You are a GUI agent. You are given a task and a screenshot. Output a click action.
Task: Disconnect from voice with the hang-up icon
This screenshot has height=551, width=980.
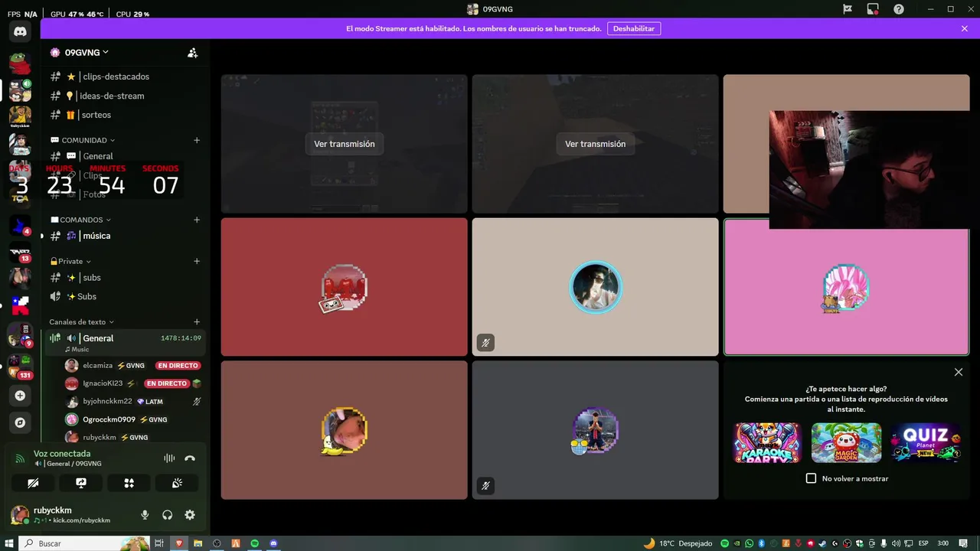coord(190,458)
